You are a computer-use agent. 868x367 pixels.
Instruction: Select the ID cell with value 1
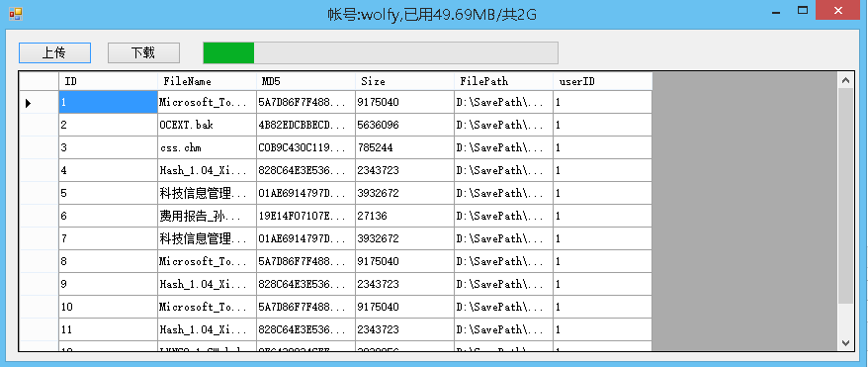[x=108, y=103]
